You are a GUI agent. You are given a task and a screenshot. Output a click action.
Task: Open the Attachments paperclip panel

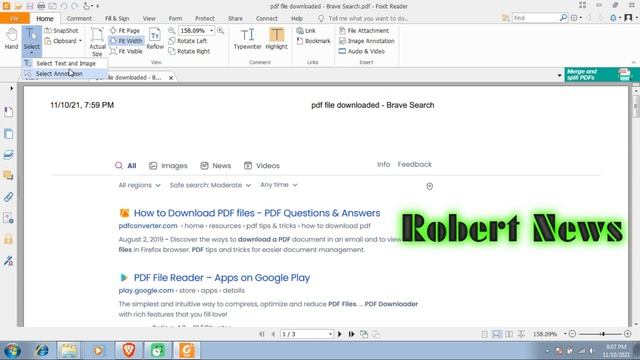(x=9, y=197)
